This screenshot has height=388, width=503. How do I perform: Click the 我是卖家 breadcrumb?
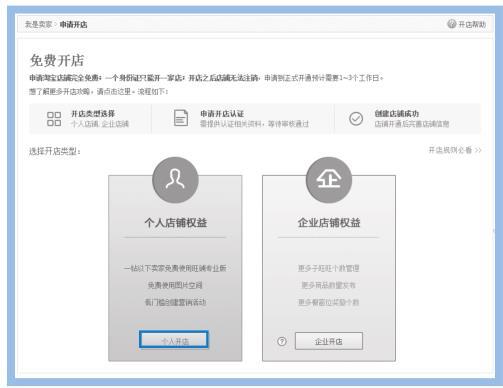pos(38,24)
